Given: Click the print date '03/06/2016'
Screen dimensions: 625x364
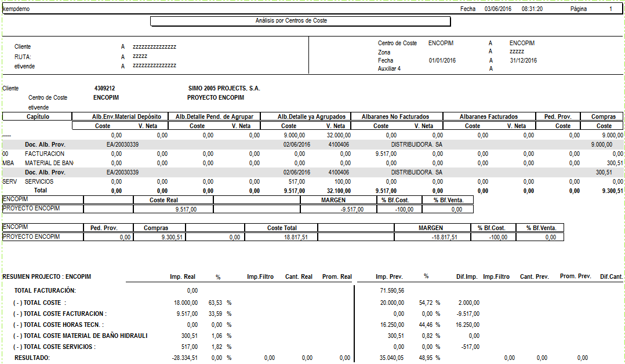Looking at the screenshot, I should point(498,9).
